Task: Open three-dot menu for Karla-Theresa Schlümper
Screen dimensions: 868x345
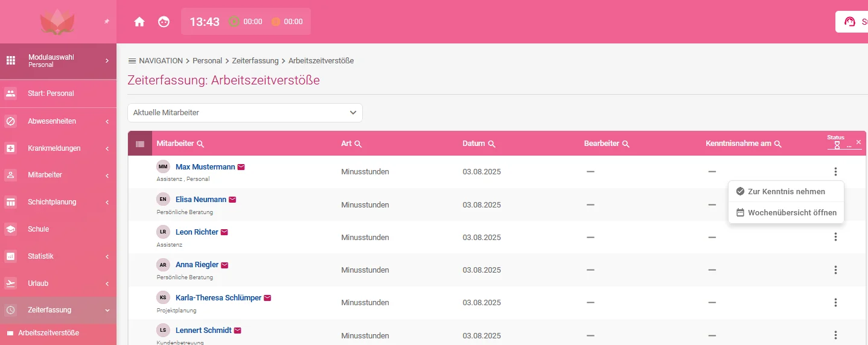Action: (835, 303)
